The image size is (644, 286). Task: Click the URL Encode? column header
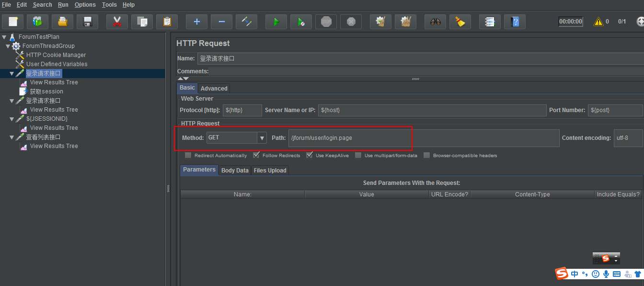[x=449, y=194]
